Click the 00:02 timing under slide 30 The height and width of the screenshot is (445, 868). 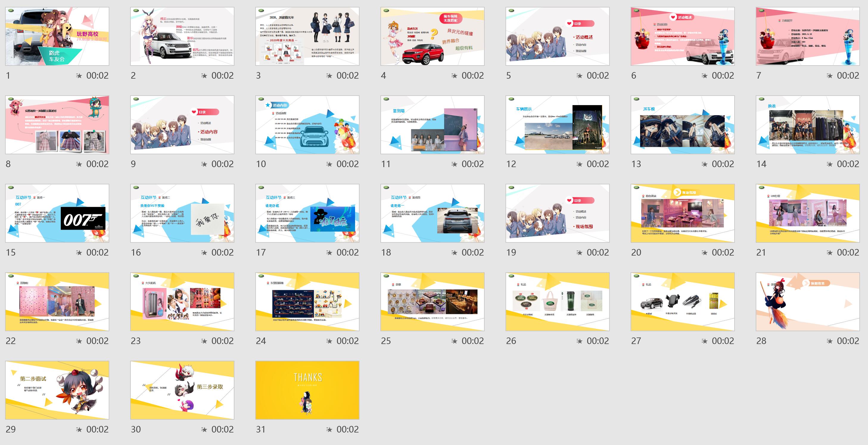tap(223, 430)
